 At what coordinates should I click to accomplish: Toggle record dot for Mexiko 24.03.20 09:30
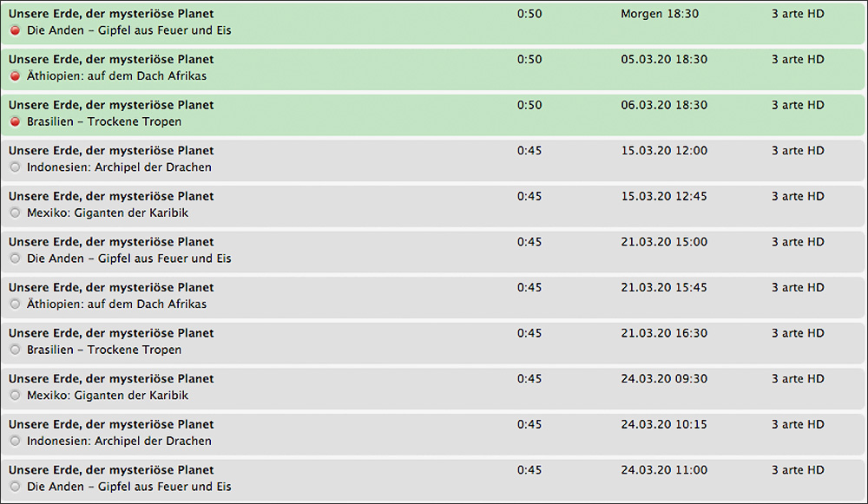pyautogui.click(x=16, y=396)
